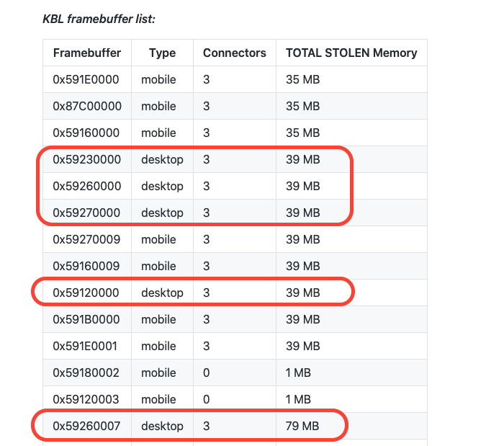Click framebuffer cell 0x59270009
The width and height of the screenshot is (504, 446).
click(86, 239)
